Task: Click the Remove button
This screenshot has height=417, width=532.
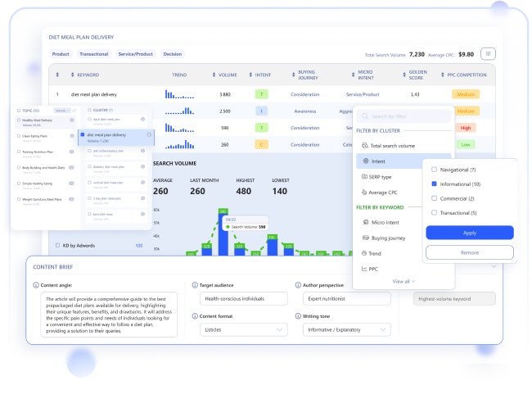Action: pos(470,252)
